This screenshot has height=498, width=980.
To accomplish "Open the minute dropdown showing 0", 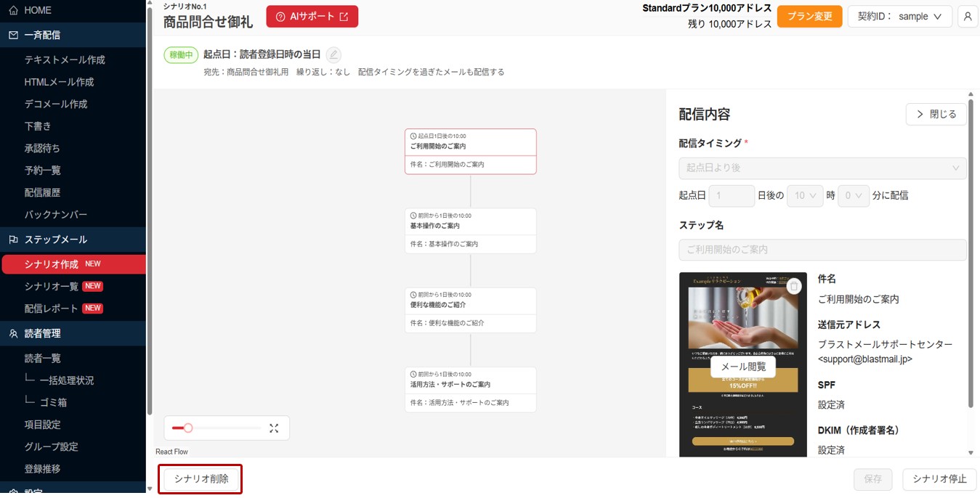I will (853, 196).
